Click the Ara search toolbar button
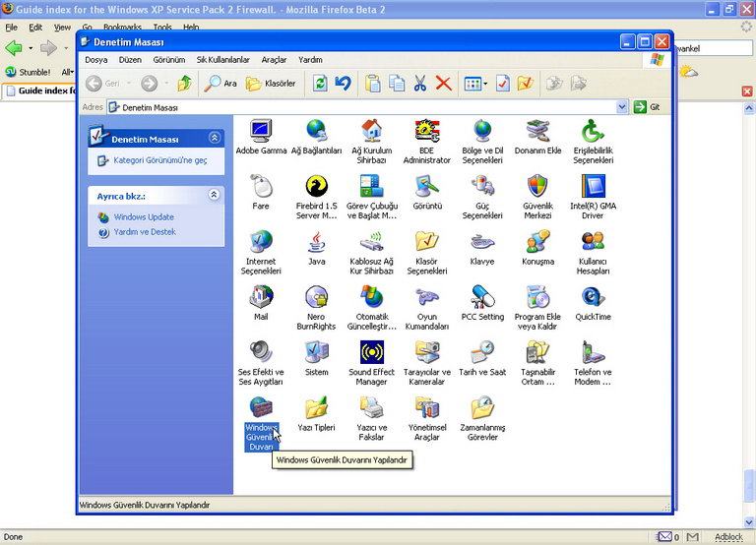The height and width of the screenshot is (545, 756). pyautogui.click(x=220, y=84)
